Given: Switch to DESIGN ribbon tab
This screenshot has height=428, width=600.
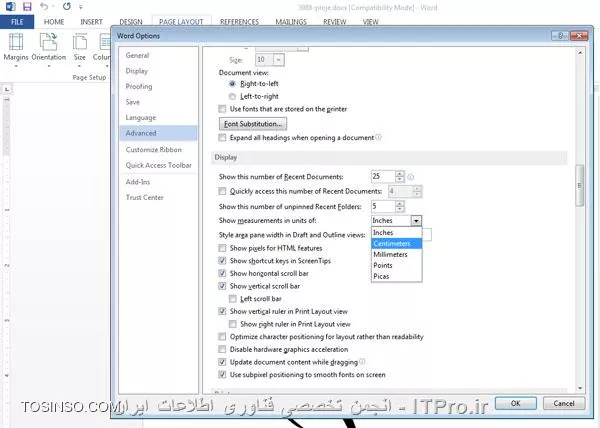Looking at the screenshot, I should point(131,22).
